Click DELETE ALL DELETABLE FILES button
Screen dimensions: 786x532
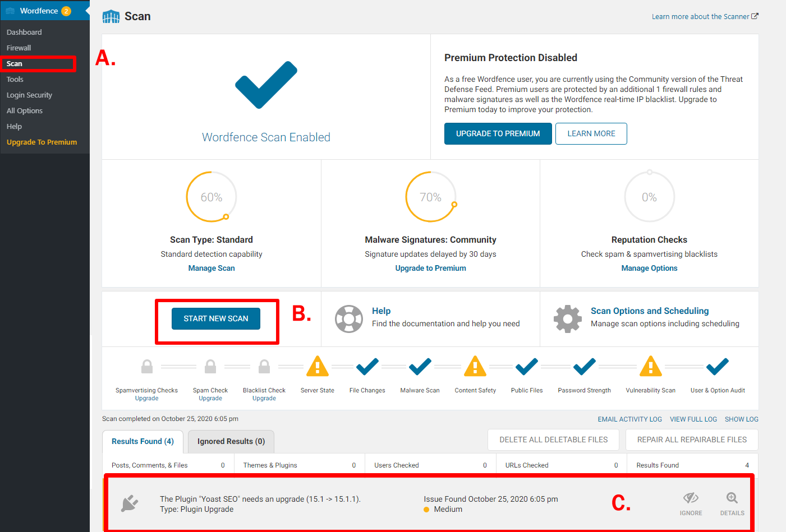tap(554, 440)
